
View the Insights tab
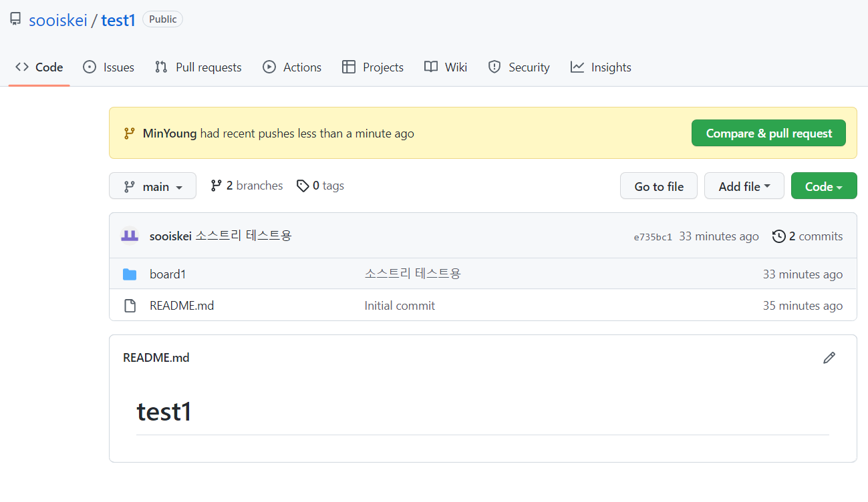[601, 67]
